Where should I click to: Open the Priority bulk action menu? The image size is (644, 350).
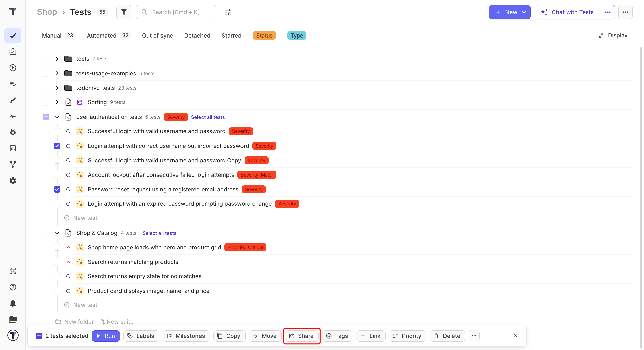(x=408, y=336)
